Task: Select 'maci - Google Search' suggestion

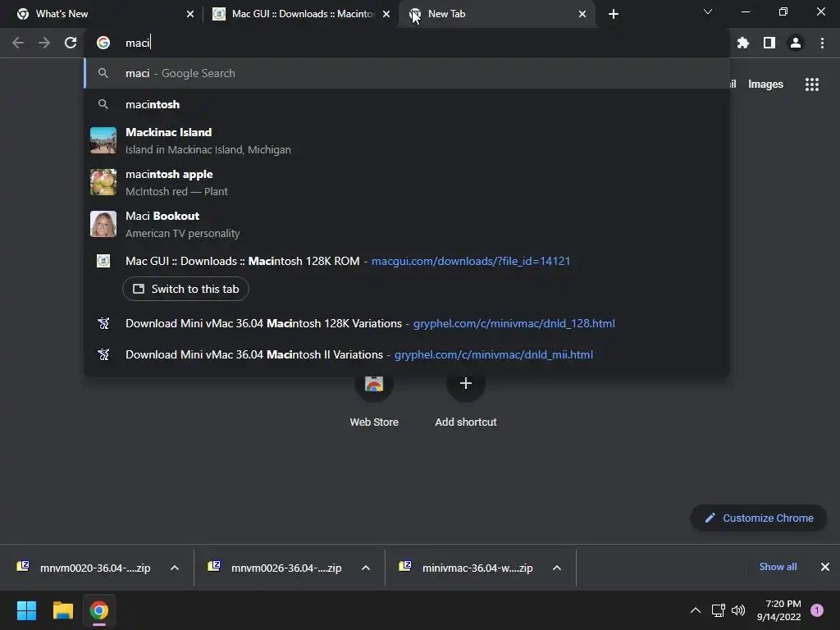Action: (407, 73)
